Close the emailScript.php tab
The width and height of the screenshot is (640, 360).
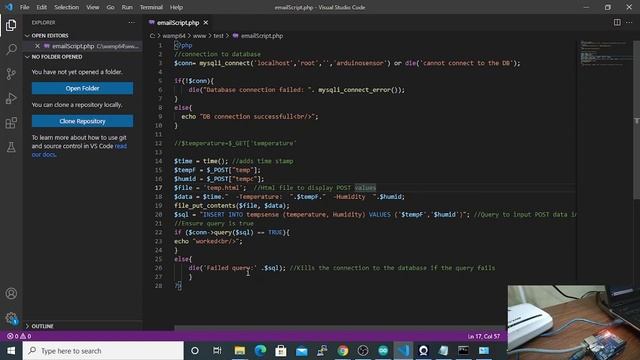pyautogui.click(x=206, y=22)
